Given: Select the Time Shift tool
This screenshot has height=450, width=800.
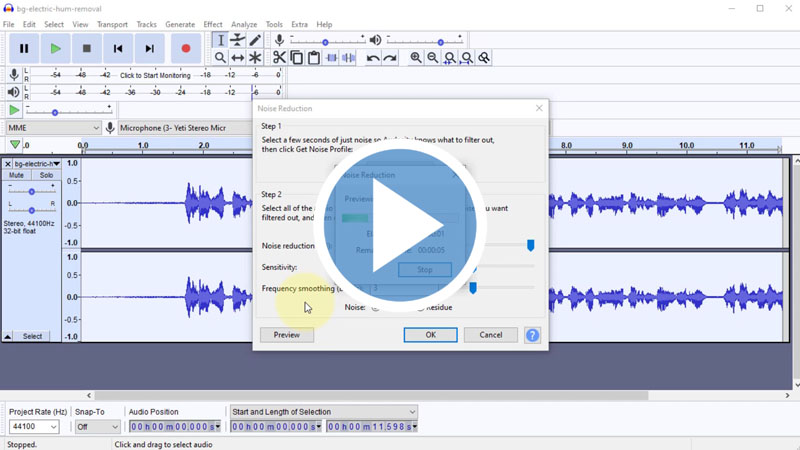Looking at the screenshot, I should pyautogui.click(x=238, y=58).
